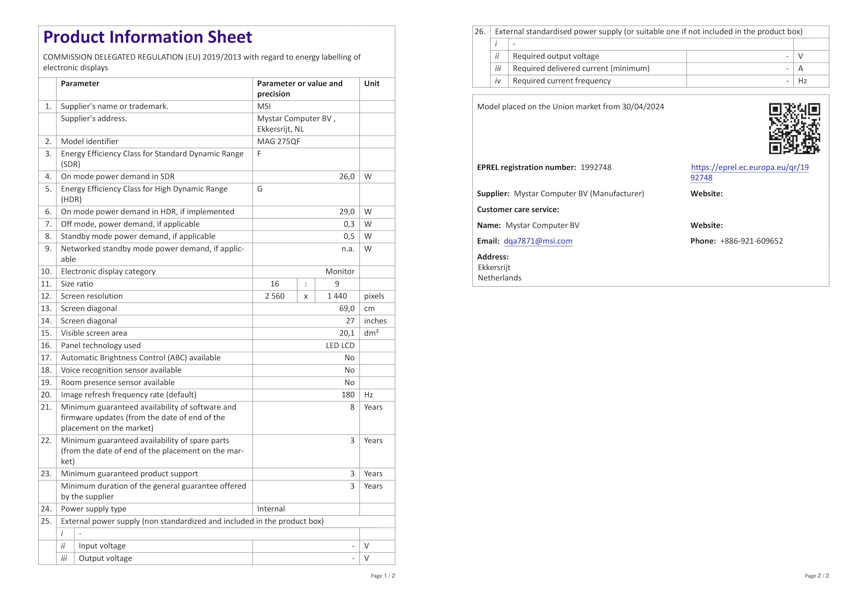
Task: Click the LED LCD panel technology cell
Action: coord(340,346)
